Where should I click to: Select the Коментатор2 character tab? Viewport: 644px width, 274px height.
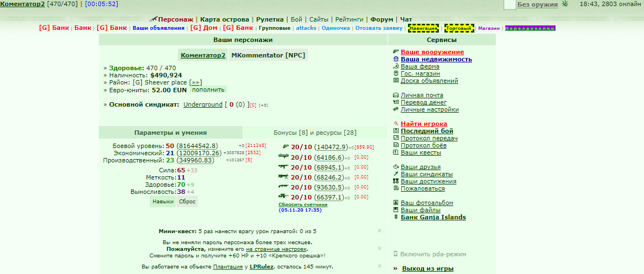click(203, 55)
